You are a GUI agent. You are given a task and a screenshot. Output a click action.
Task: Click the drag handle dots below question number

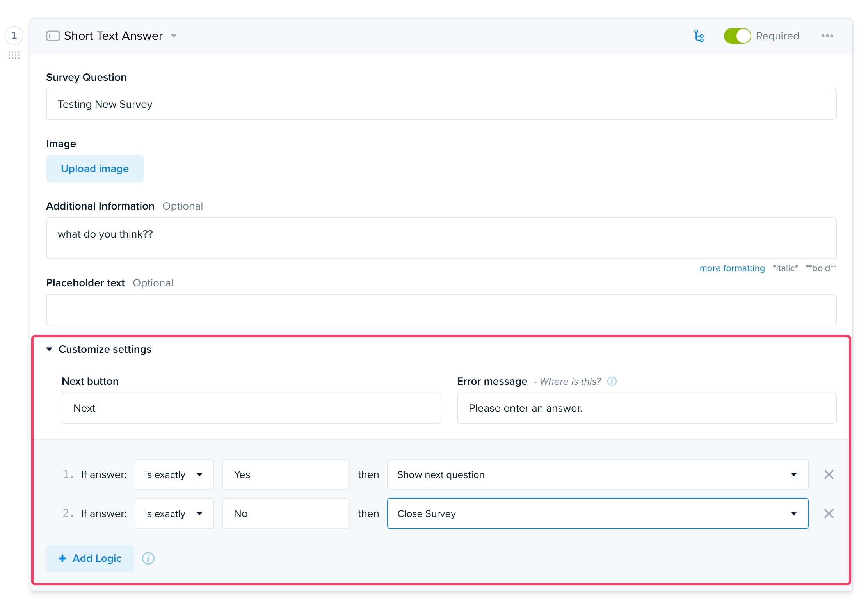(x=14, y=55)
